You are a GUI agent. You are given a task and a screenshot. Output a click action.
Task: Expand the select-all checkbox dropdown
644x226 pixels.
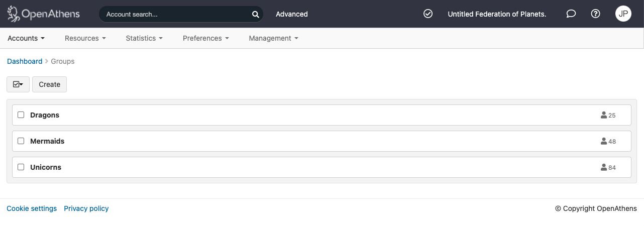[x=18, y=84]
